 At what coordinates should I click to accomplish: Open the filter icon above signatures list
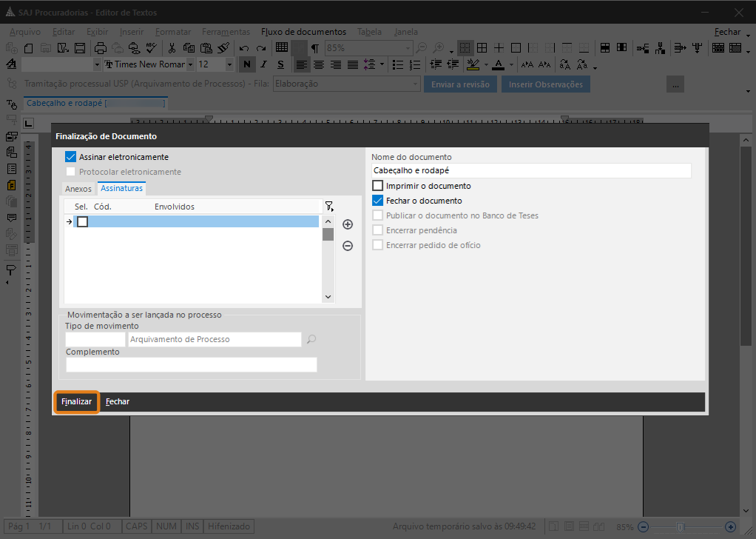329,207
